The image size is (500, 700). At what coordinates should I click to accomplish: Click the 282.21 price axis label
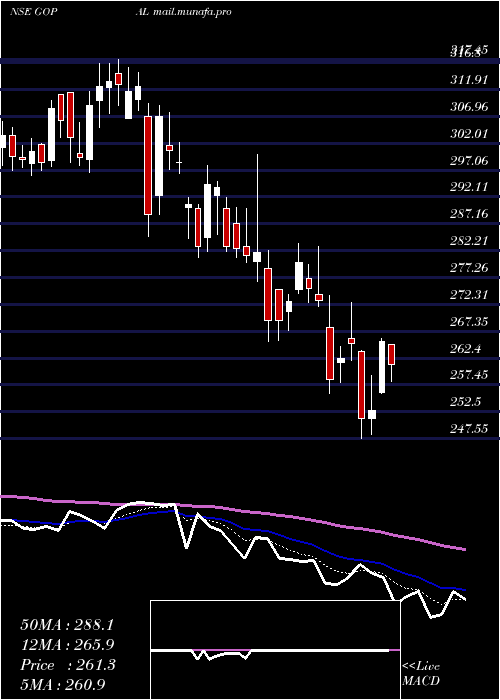coord(469,242)
